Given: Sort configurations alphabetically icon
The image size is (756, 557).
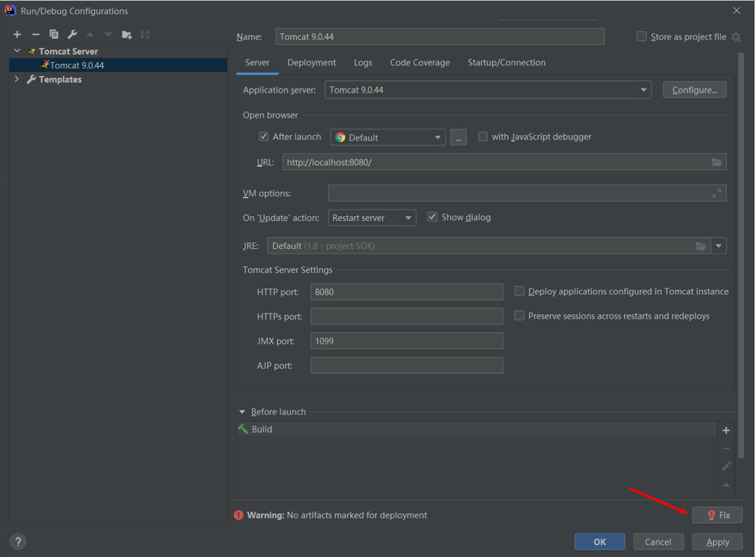Looking at the screenshot, I should [145, 34].
